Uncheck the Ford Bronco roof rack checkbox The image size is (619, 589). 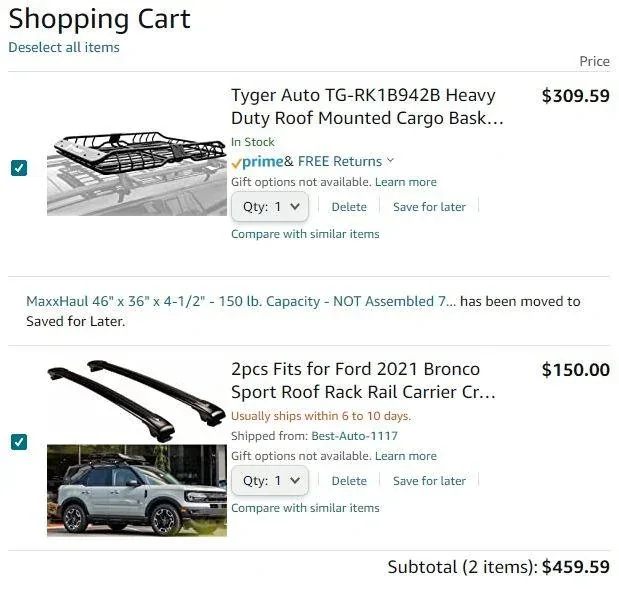(x=19, y=442)
